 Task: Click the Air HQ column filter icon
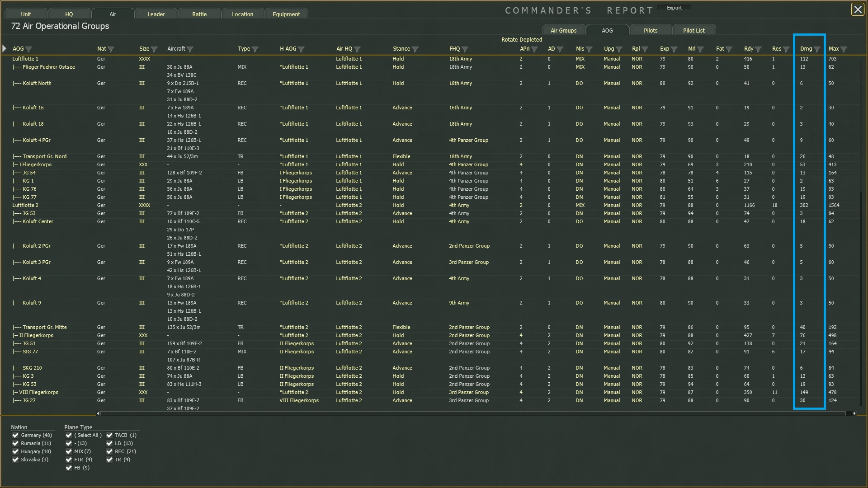pyautogui.click(x=358, y=49)
